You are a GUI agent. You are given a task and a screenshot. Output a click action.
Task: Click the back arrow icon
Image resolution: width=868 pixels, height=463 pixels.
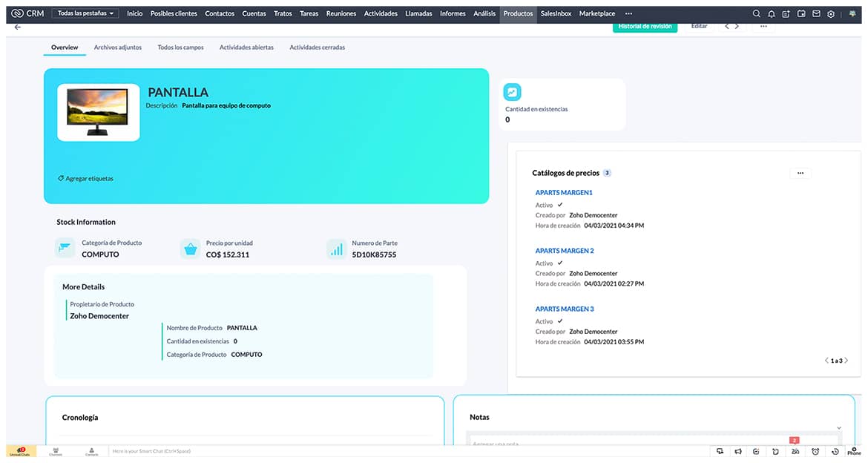[18, 27]
